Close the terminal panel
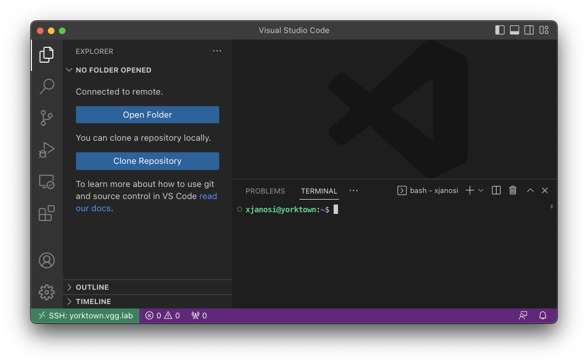Viewport: 588px width, 364px height. pos(545,191)
